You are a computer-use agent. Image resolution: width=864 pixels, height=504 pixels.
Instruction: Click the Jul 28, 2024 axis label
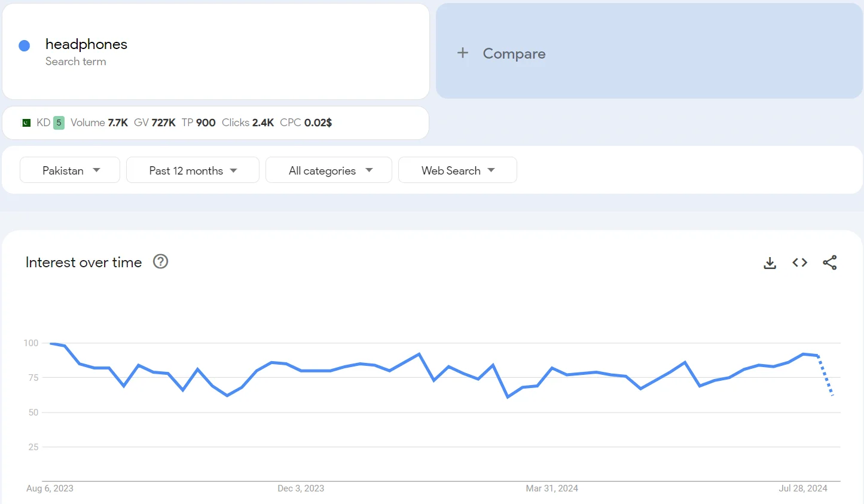click(802, 488)
